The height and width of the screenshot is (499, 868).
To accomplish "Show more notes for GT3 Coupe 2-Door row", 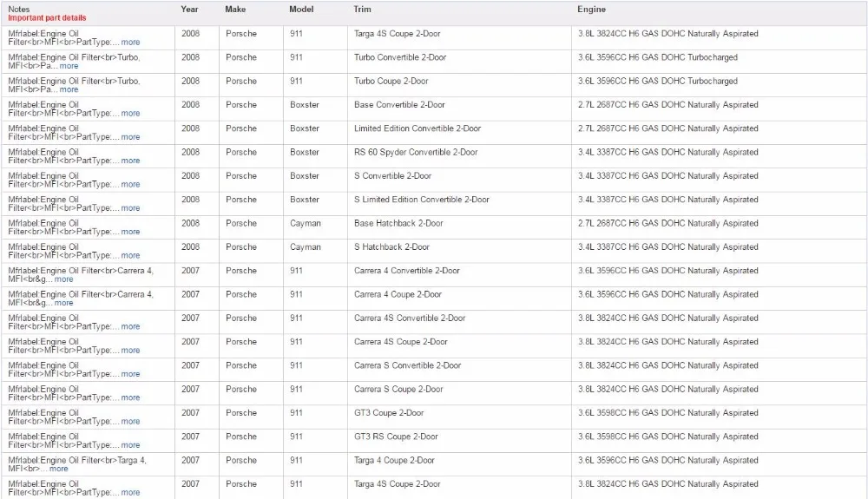I will 130,422.
